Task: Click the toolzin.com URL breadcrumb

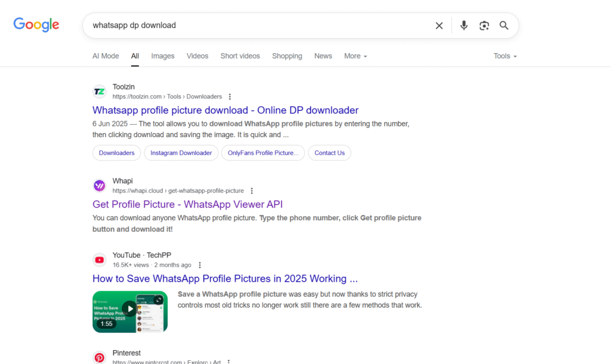Action: 167,97
